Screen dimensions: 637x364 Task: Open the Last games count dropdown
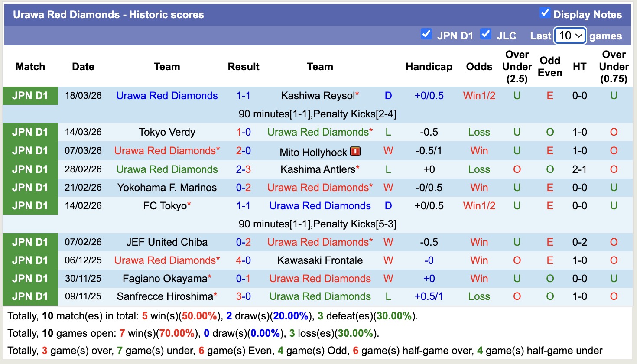pos(570,36)
